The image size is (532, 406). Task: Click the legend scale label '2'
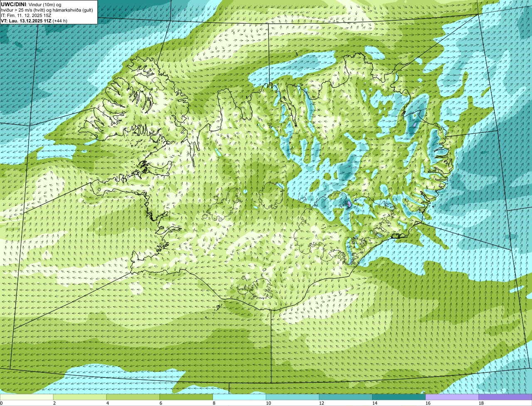[54, 403]
